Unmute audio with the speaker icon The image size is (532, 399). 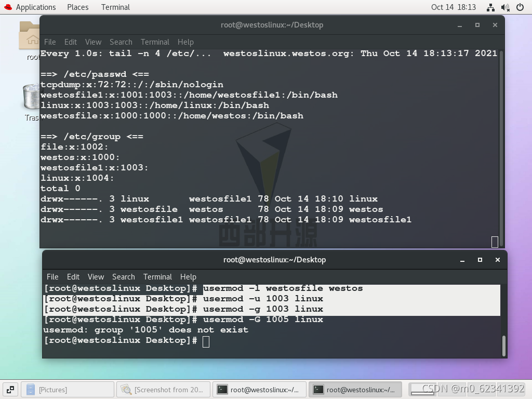point(505,7)
